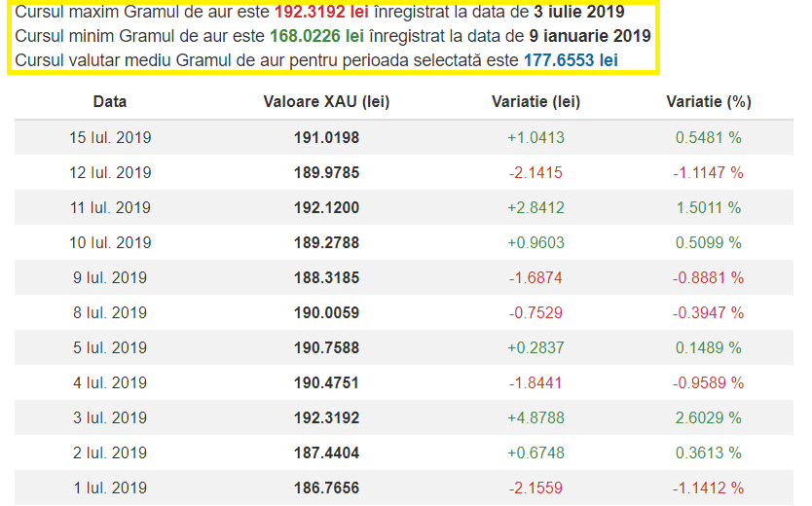Click the 192.1200 value cell
The height and width of the screenshot is (506, 812).
pos(326,207)
